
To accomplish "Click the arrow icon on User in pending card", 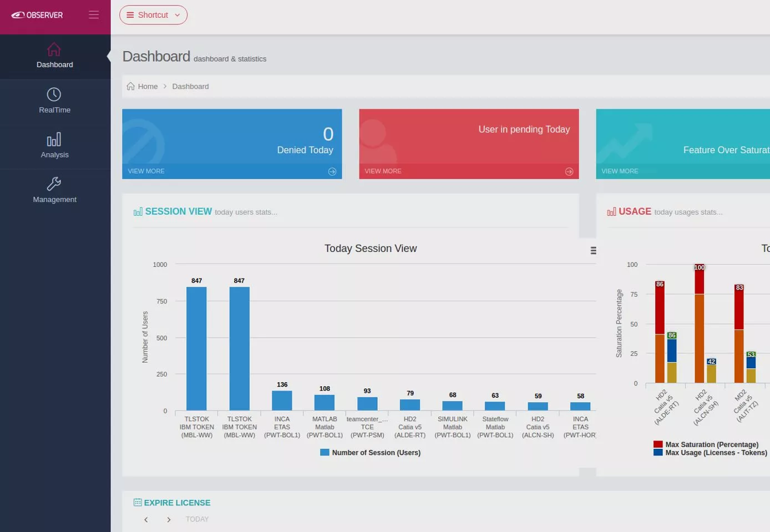I will point(569,171).
